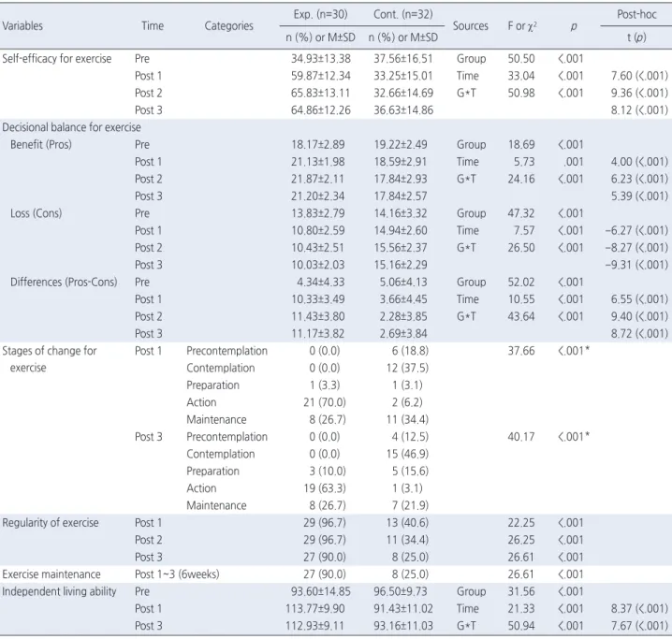This screenshot has height=639, width=672.
Task: Click post-hoc value '6.23 (<.001)'
Action: click(639, 179)
